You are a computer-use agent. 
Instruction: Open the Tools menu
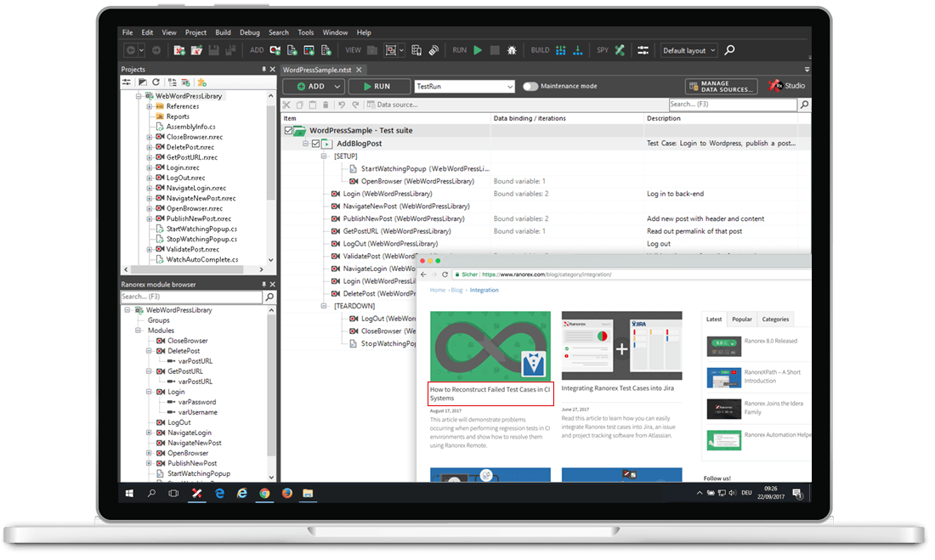306,33
